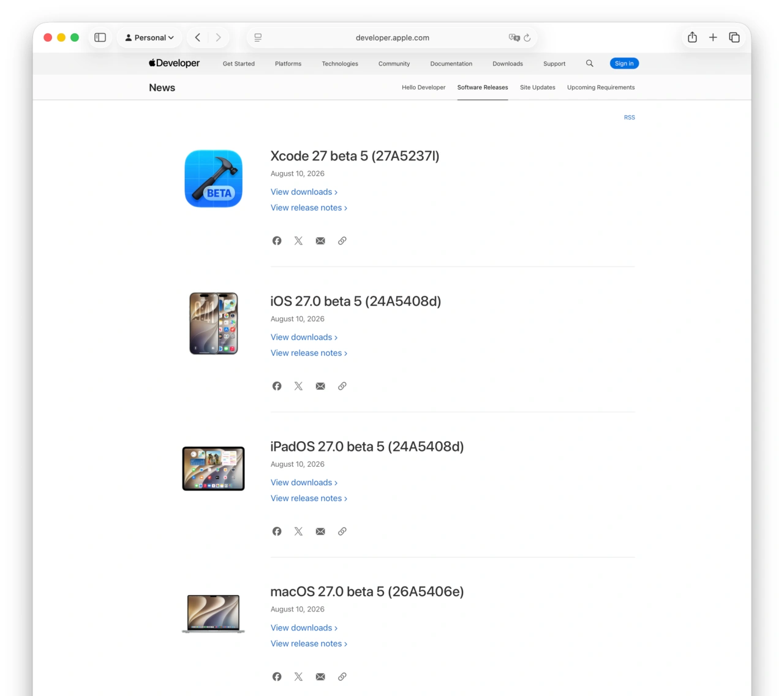Screen dimensions: 784x696
Task: Email the Xcode 27 beta 5 release
Action: tap(320, 241)
